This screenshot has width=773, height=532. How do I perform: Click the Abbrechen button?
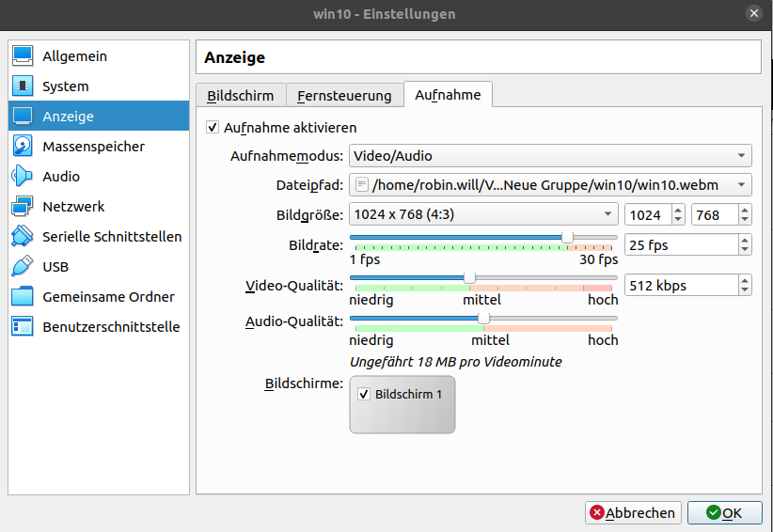click(633, 513)
